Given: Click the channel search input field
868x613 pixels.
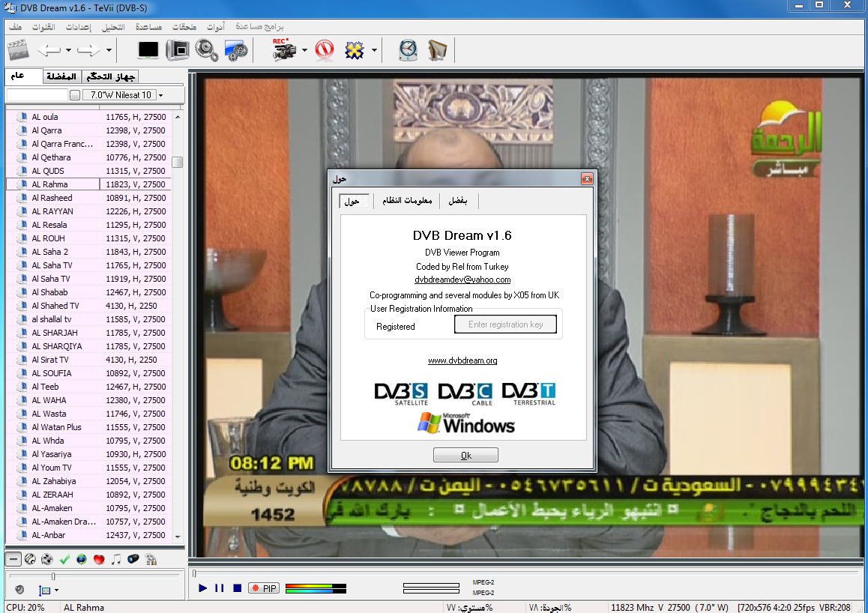Looking at the screenshot, I should [37, 95].
